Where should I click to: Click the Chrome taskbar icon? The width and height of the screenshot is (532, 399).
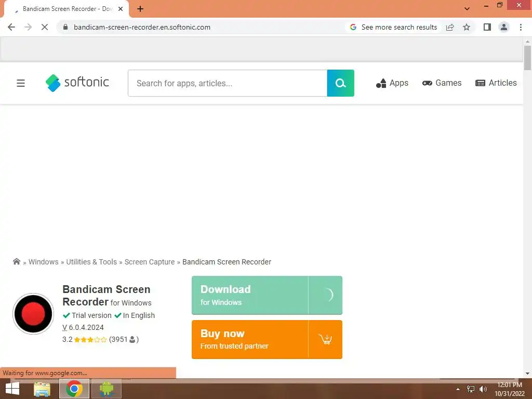tap(74, 389)
